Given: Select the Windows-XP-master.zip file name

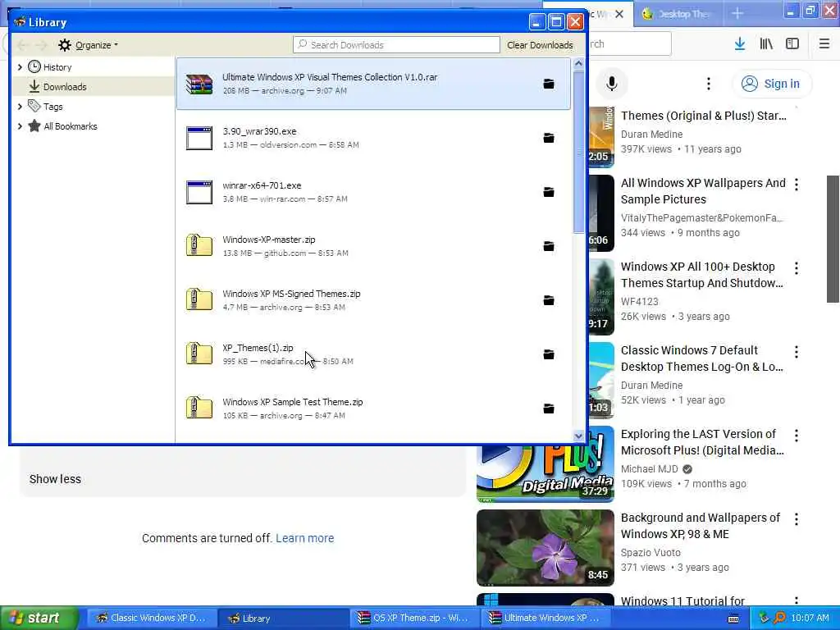Looking at the screenshot, I should pos(269,240).
